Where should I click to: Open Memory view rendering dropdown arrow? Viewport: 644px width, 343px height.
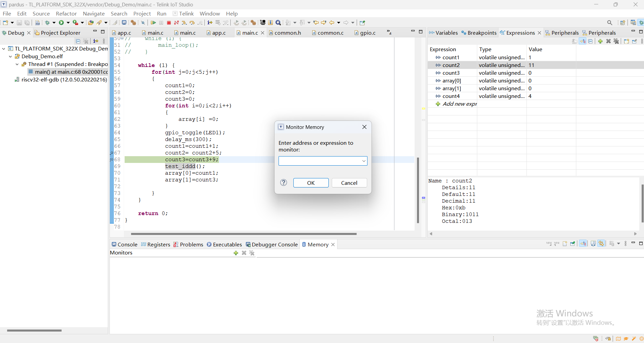[618, 243]
